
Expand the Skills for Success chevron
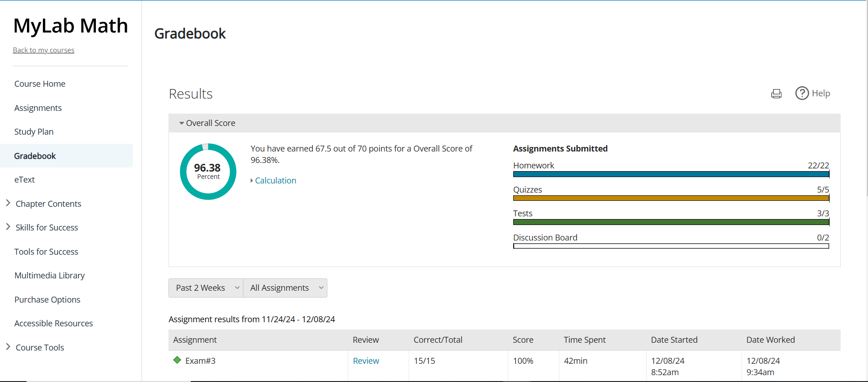coord(8,227)
